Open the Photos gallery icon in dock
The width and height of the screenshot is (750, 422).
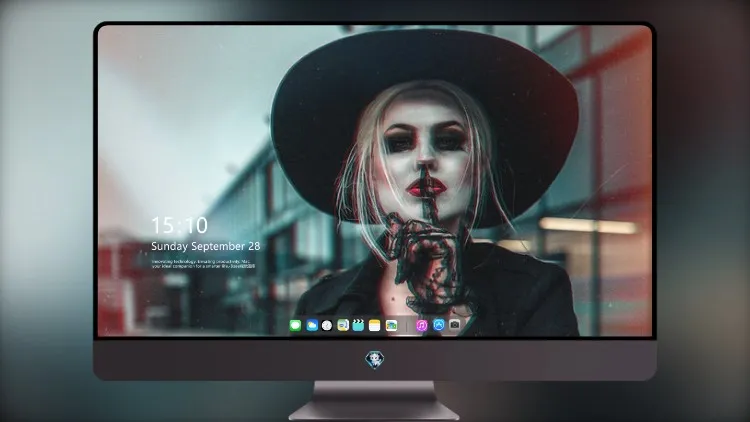391,325
